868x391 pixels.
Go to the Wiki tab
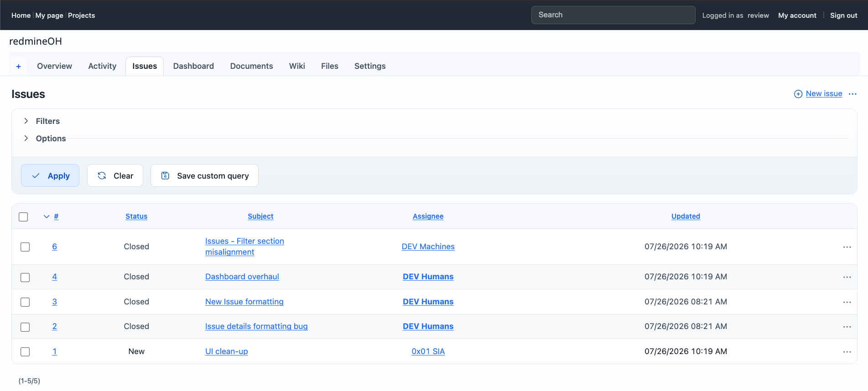click(x=297, y=66)
